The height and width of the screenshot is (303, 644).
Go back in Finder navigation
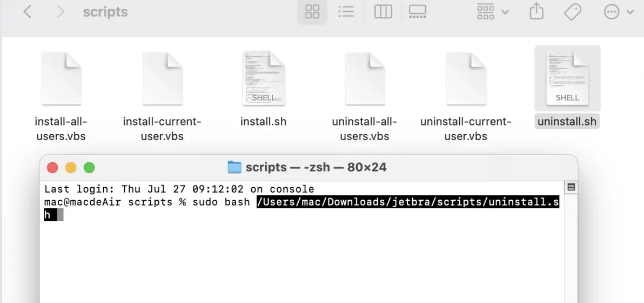point(28,12)
